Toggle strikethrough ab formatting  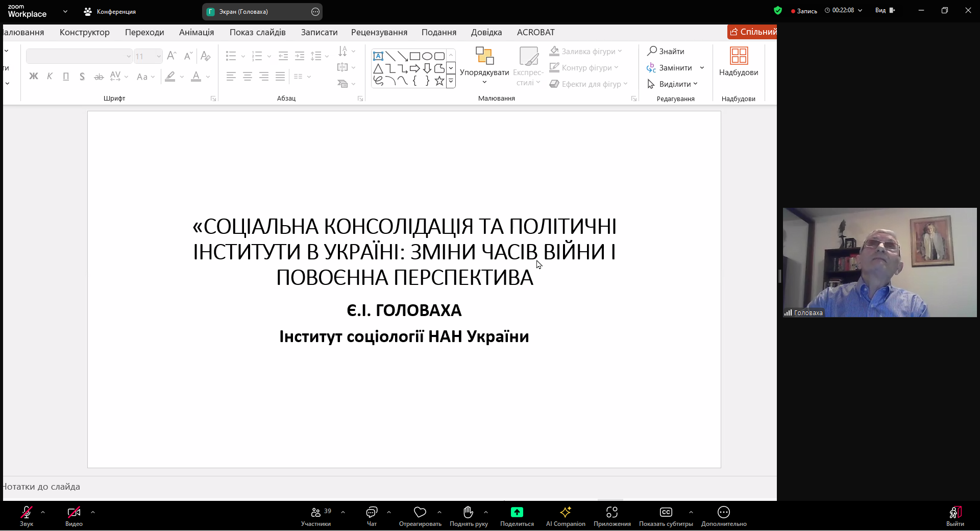click(99, 77)
